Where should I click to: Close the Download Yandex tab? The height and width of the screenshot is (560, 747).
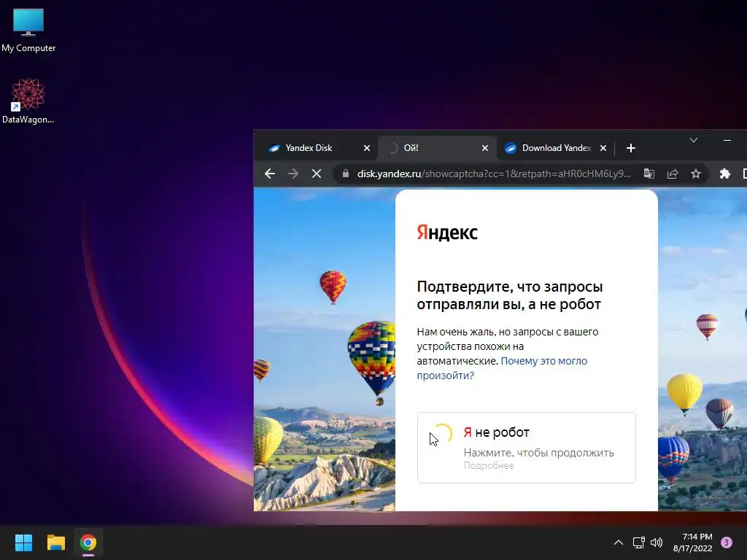point(603,148)
